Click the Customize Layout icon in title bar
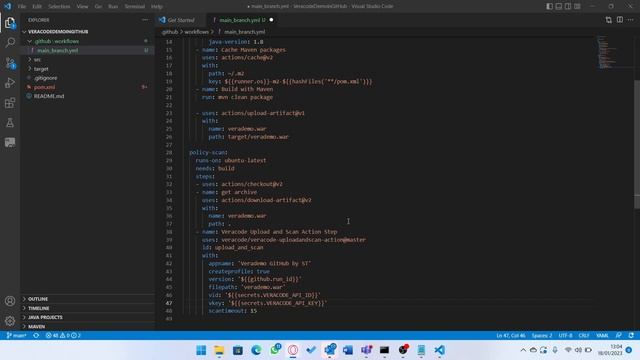 (x=577, y=6)
